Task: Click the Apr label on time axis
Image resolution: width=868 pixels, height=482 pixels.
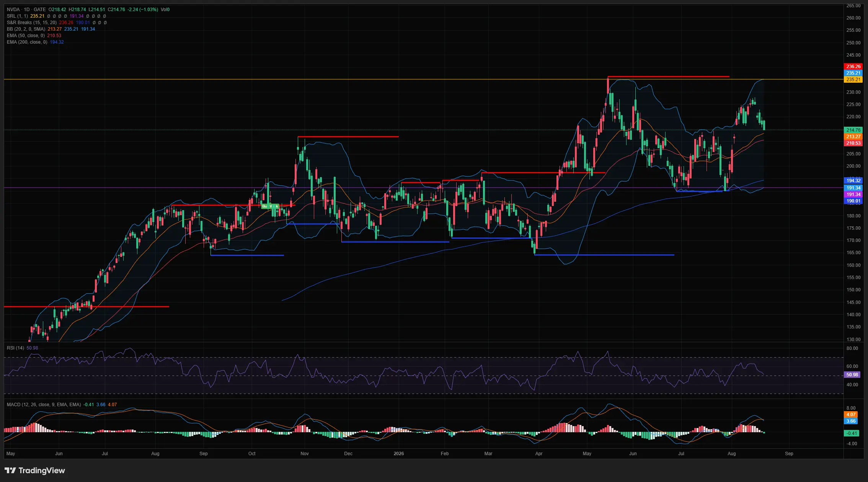Action: pos(539,454)
